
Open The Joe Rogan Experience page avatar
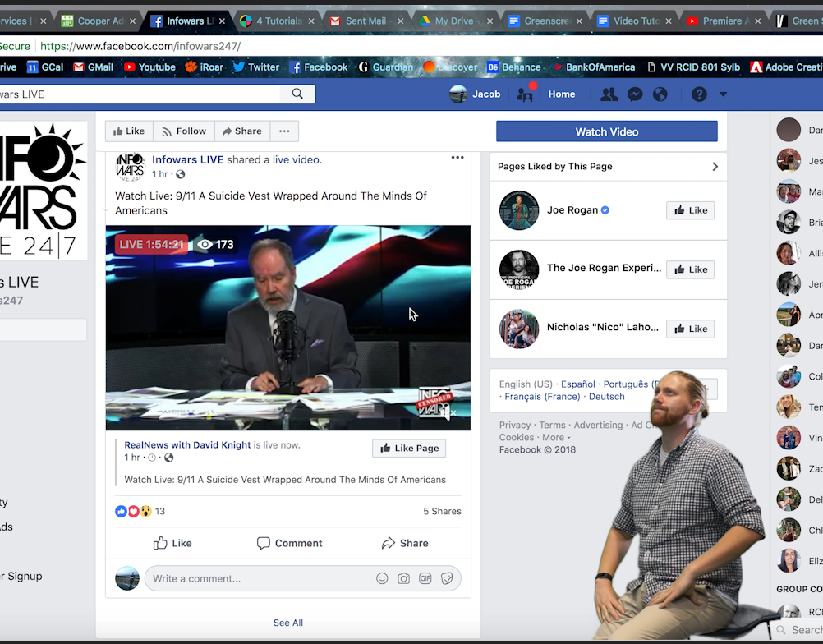[x=519, y=269]
